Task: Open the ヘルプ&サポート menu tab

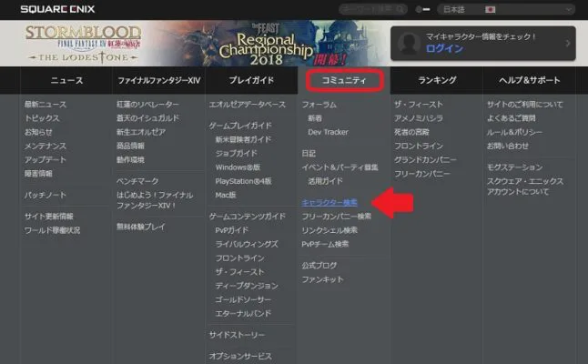Action: pyautogui.click(x=529, y=80)
